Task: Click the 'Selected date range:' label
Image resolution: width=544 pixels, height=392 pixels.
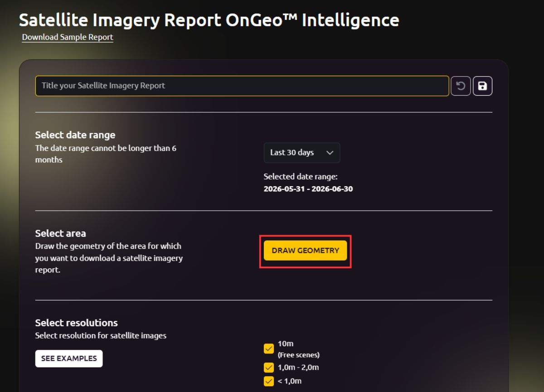Action: (x=301, y=177)
